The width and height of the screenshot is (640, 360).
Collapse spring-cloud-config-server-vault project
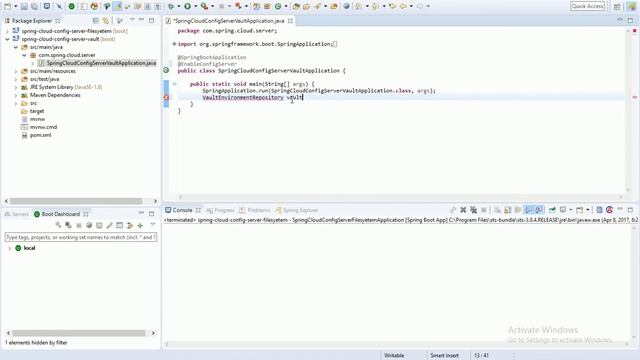coord(7,39)
